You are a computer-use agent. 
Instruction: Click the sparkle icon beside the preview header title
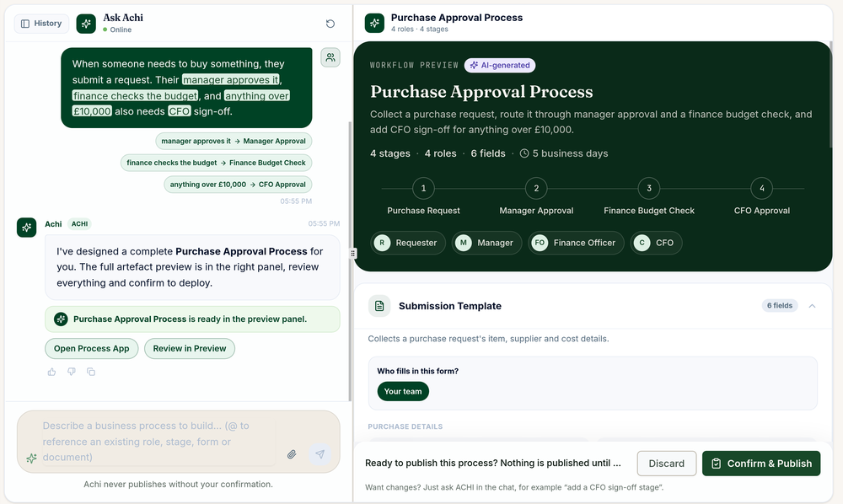click(x=374, y=23)
